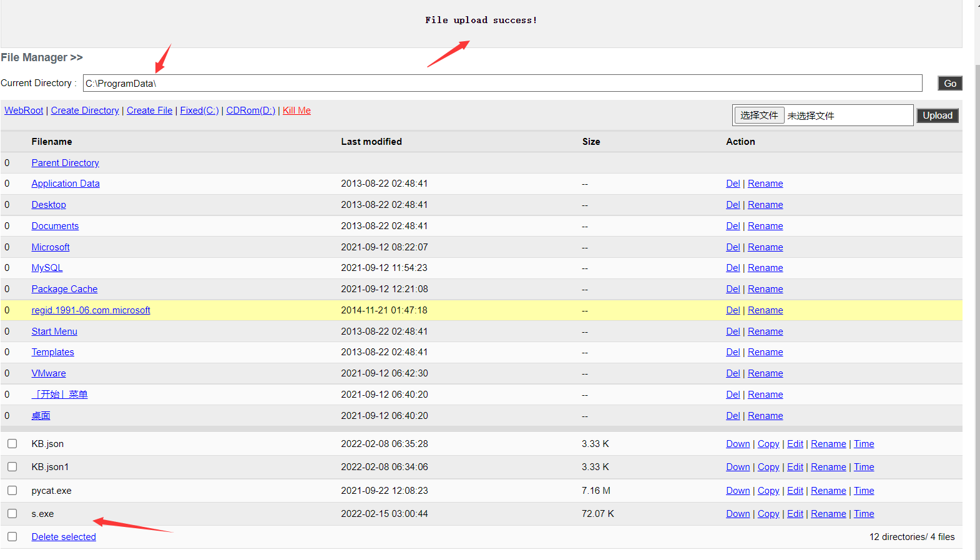The height and width of the screenshot is (560, 980).
Task: Check the box for KB.json
Action: coord(12,443)
